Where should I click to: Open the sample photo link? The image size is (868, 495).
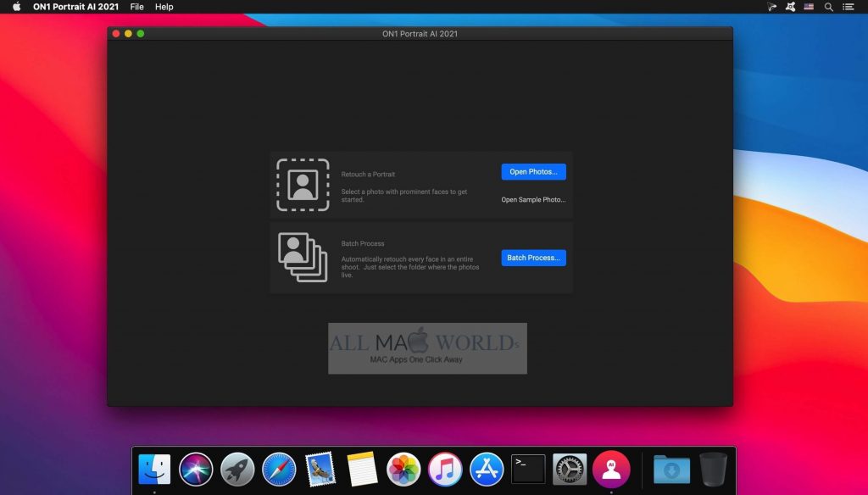[x=533, y=200]
